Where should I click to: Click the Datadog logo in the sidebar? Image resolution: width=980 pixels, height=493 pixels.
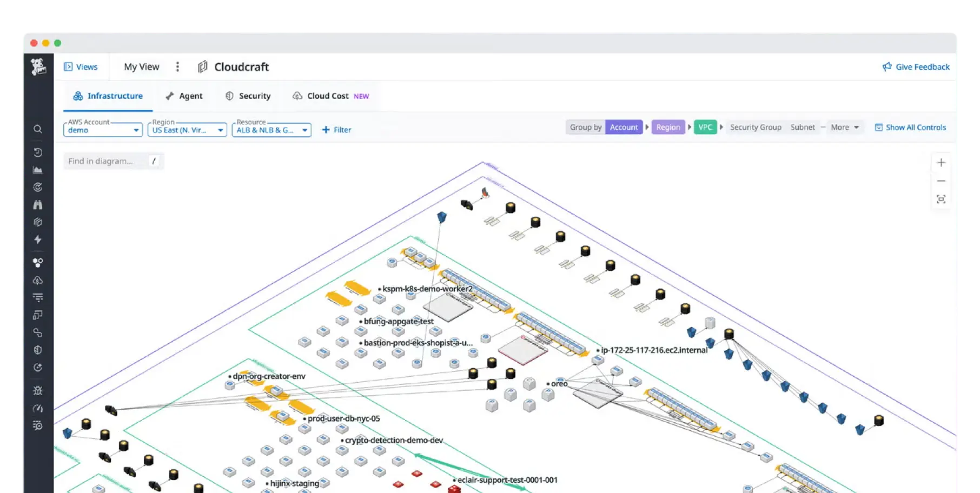[38, 67]
